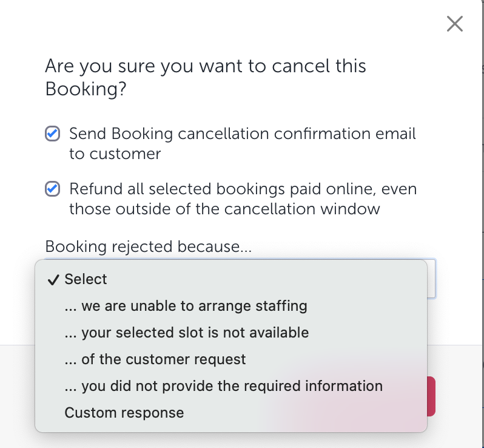Pick "your selected slot is not available"

(186, 333)
